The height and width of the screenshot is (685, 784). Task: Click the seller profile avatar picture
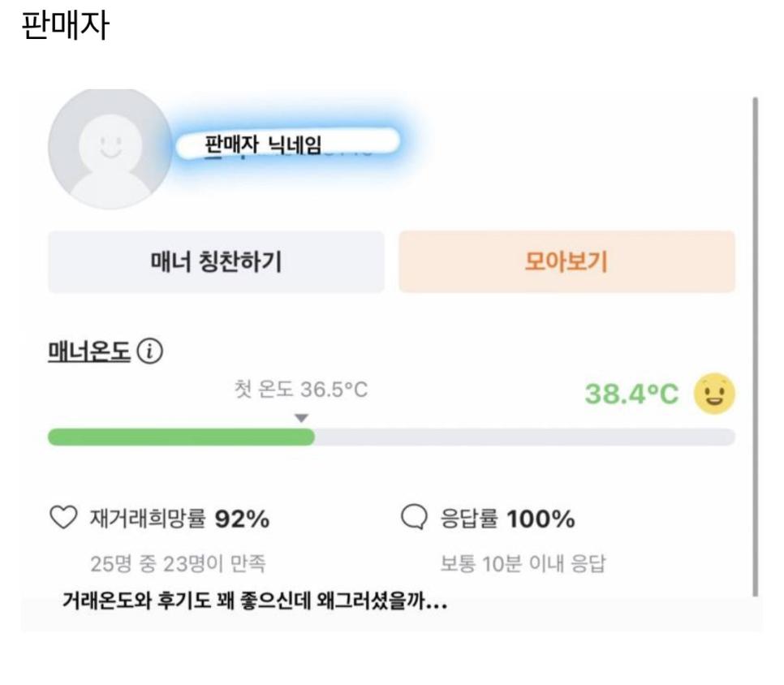tap(110, 149)
